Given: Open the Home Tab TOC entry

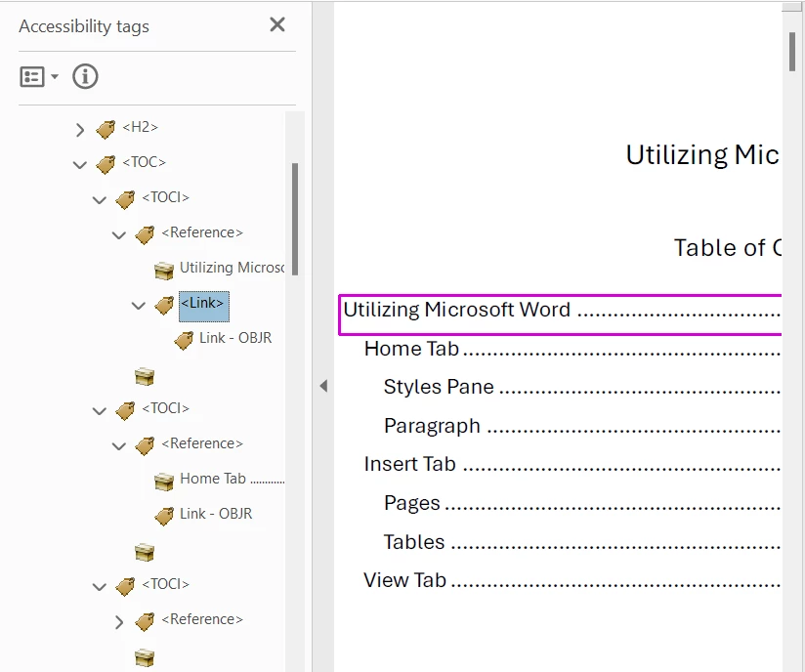Looking at the screenshot, I should click(x=572, y=349).
